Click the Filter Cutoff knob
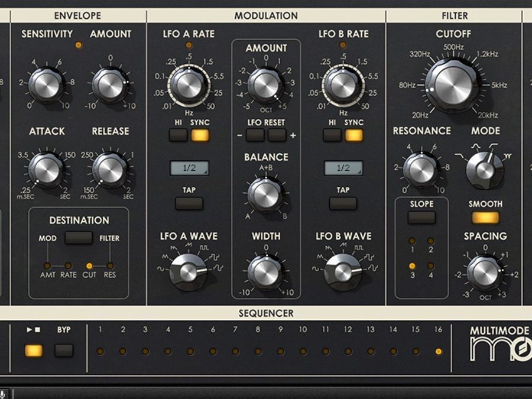This screenshot has width=532, height=399. pos(453,85)
